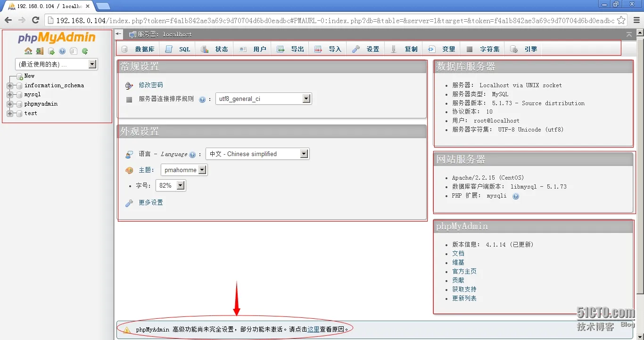Screen dimensions: 644x340
Task: Click the log out door icon
Action: pyautogui.click(x=40, y=51)
